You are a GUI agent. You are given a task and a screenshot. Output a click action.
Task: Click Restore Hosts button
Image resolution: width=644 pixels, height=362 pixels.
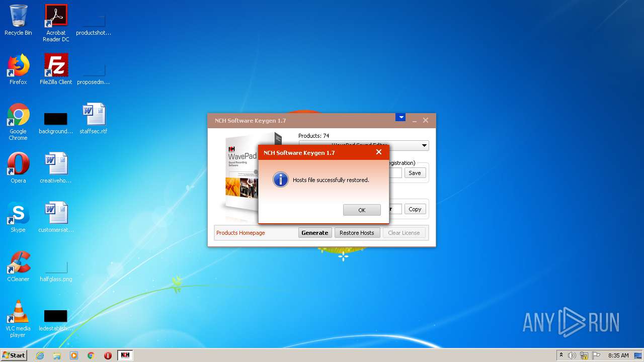click(x=357, y=233)
